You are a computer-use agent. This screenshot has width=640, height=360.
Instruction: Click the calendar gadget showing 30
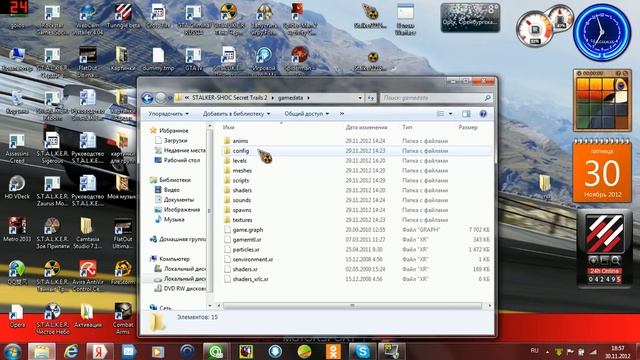(602, 171)
